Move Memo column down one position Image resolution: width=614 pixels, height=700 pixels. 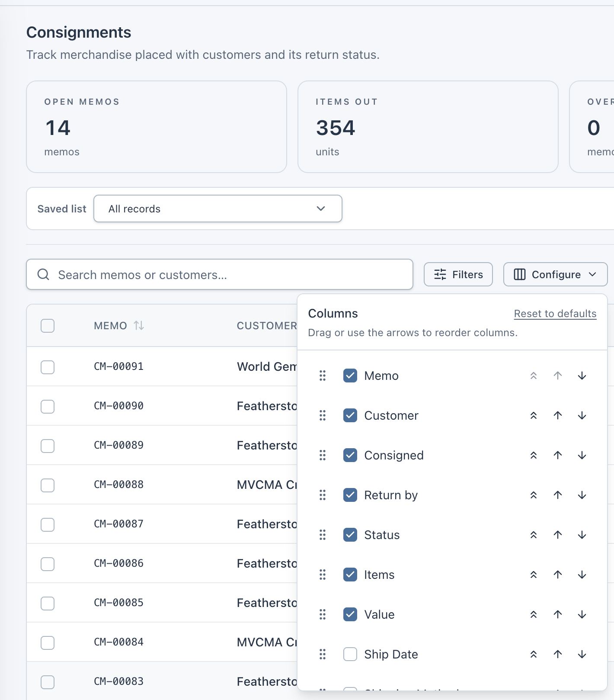pos(582,376)
